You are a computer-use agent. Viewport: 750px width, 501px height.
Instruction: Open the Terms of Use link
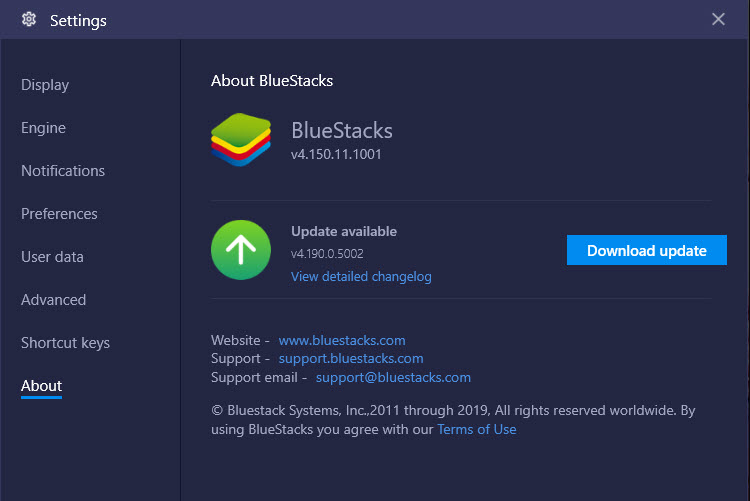click(x=477, y=429)
